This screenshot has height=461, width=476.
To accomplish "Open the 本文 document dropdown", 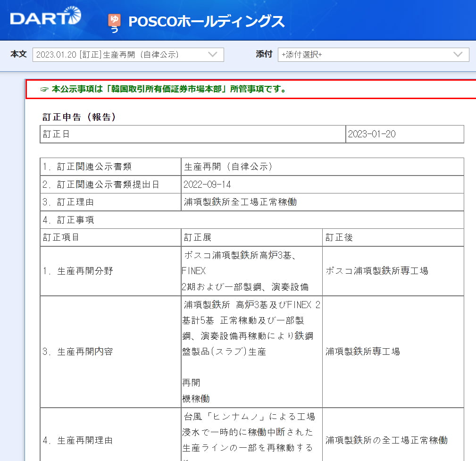I will pyautogui.click(x=128, y=55).
